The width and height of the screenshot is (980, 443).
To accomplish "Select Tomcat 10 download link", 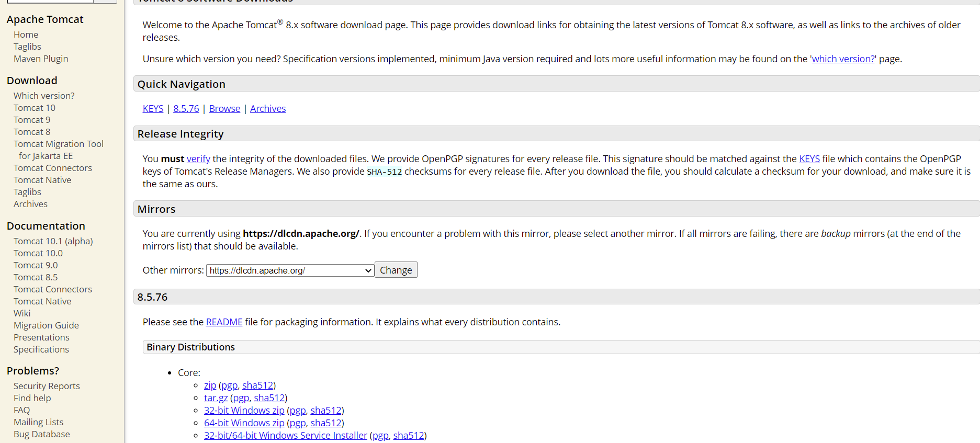I will coord(35,108).
